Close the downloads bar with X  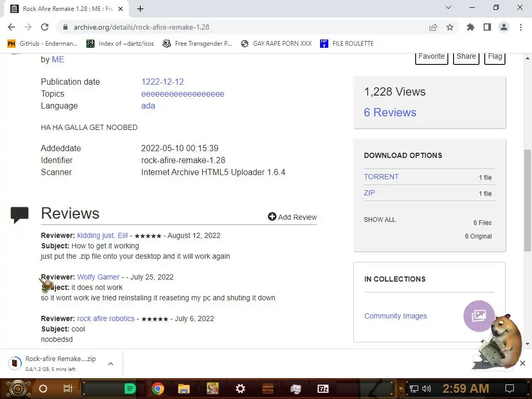[523, 363]
